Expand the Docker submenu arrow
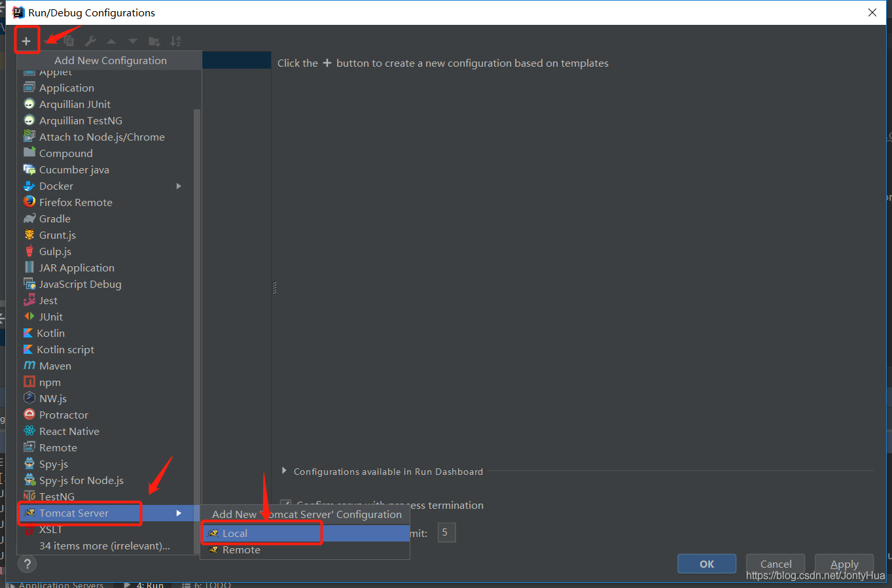This screenshot has width=892, height=588. coord(179,186)
